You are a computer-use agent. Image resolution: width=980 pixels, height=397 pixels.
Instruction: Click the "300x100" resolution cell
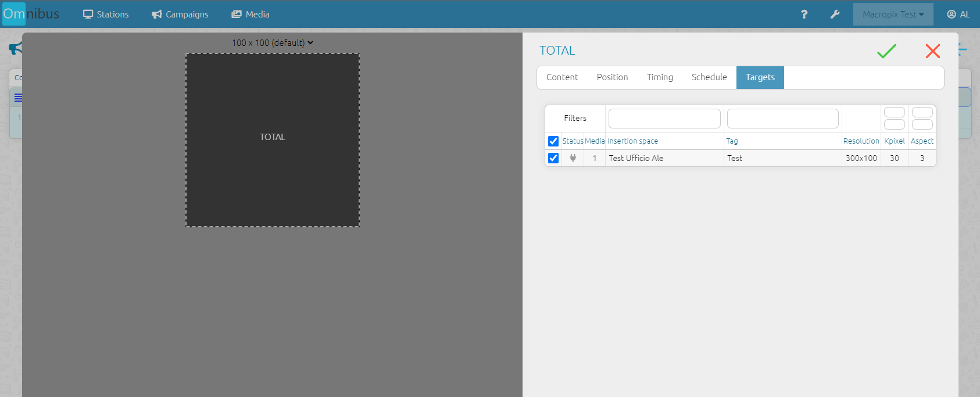(861, 158)
